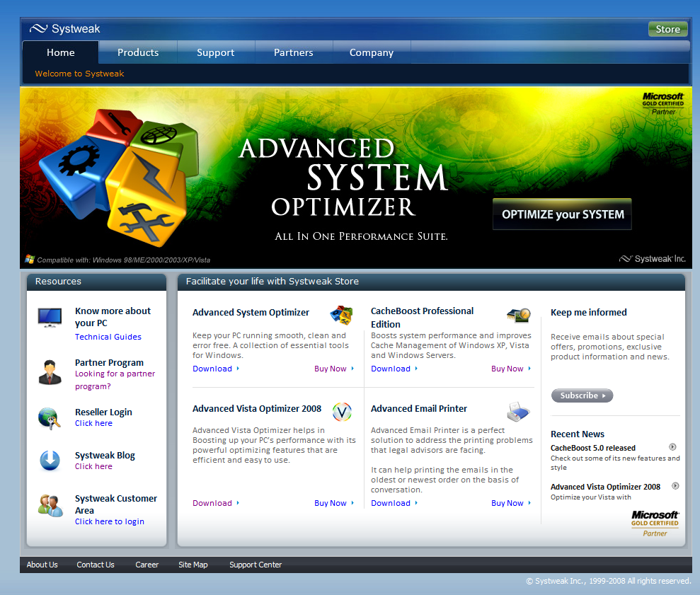Click the Welcome to Systweak text

[x=79, y=74]
